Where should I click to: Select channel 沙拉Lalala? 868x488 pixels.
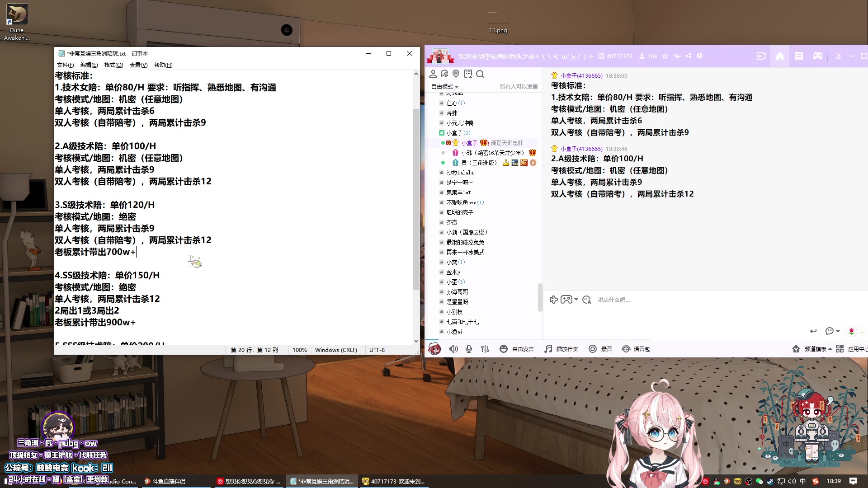460,173
